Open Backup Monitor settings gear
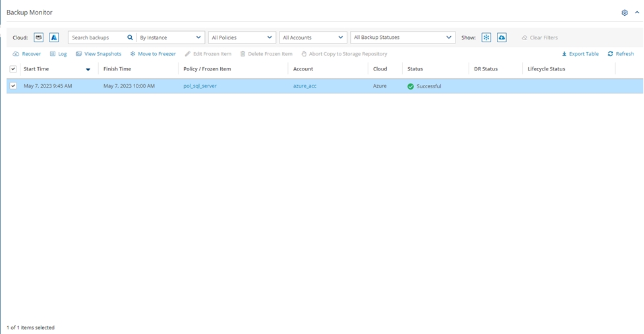 pos(625,13)
